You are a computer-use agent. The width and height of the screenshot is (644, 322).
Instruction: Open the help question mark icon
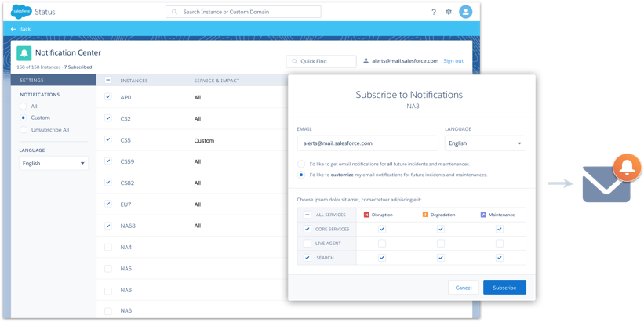[x=434, y=12]
